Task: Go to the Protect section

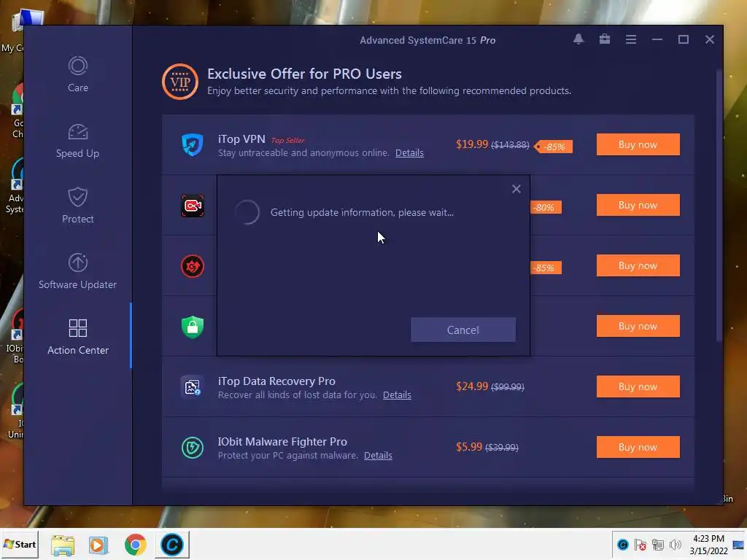Action: pyautogui.click(x=77, y=205)
